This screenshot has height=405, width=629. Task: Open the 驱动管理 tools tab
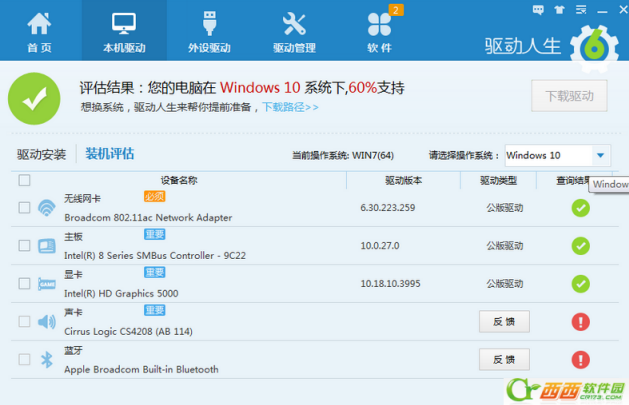(x=294, y=31)
